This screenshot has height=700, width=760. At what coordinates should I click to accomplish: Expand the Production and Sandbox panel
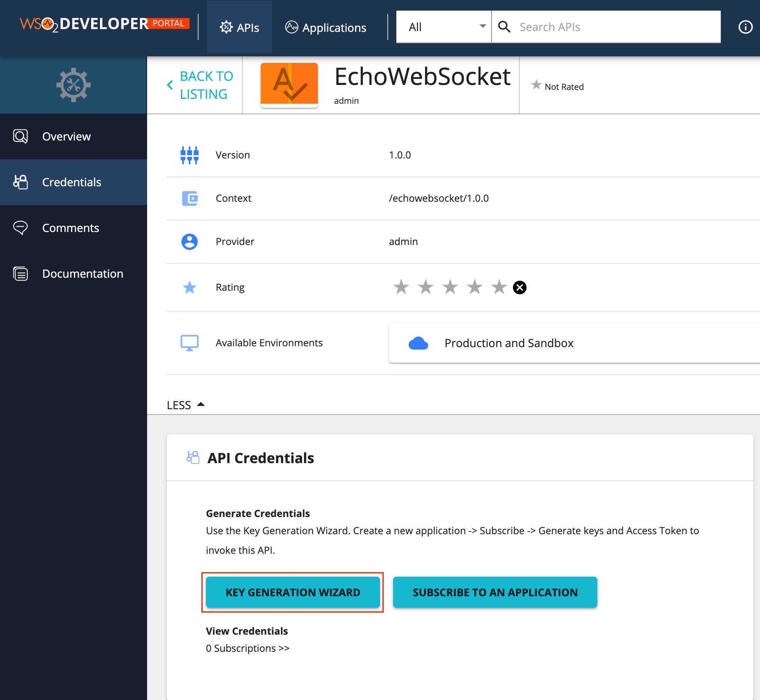[574, 343]
